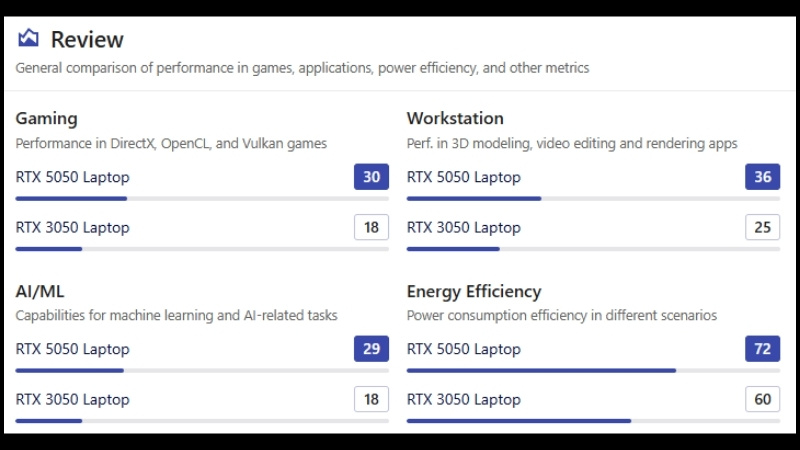Viewport: 800px width, 450px height.
Task: Click the general comparison description text
Action: 302,68
